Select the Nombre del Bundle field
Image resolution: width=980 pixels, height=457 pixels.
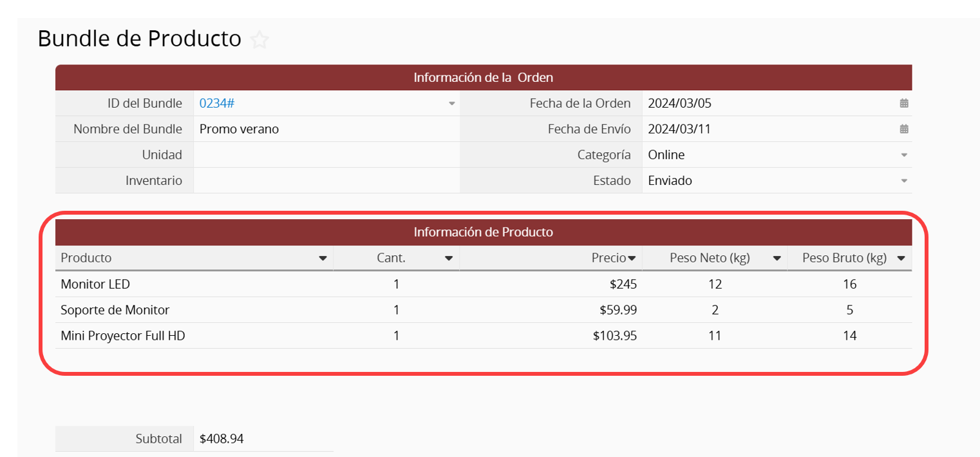pos(326,129)
